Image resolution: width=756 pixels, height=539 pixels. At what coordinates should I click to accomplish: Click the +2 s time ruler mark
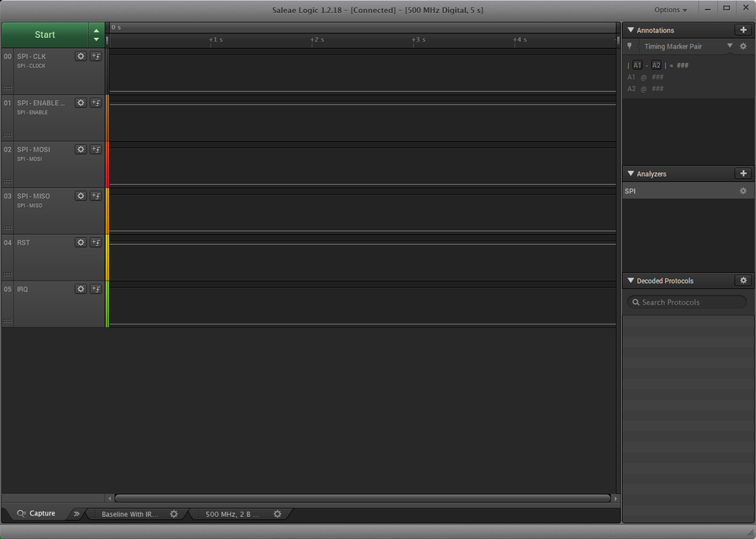coord(317,39)
